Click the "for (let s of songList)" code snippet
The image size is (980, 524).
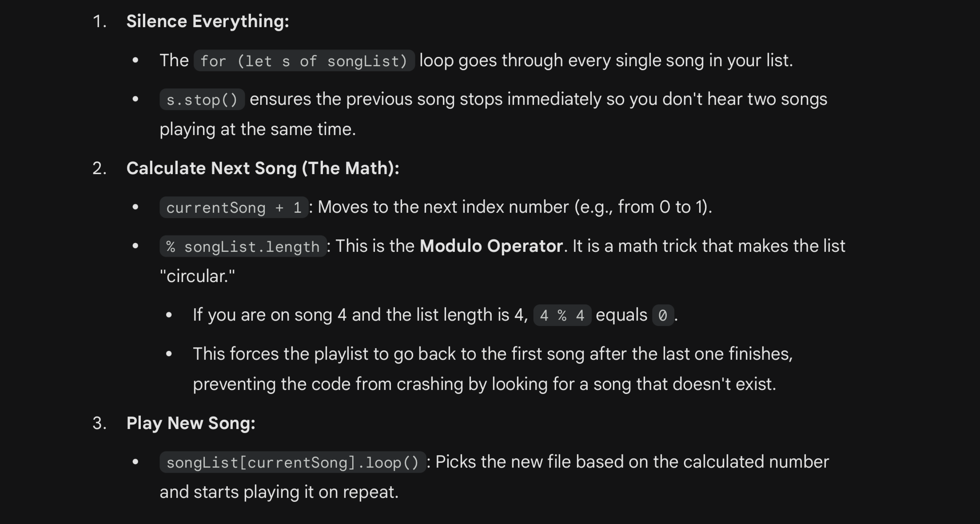pos(304,61)
